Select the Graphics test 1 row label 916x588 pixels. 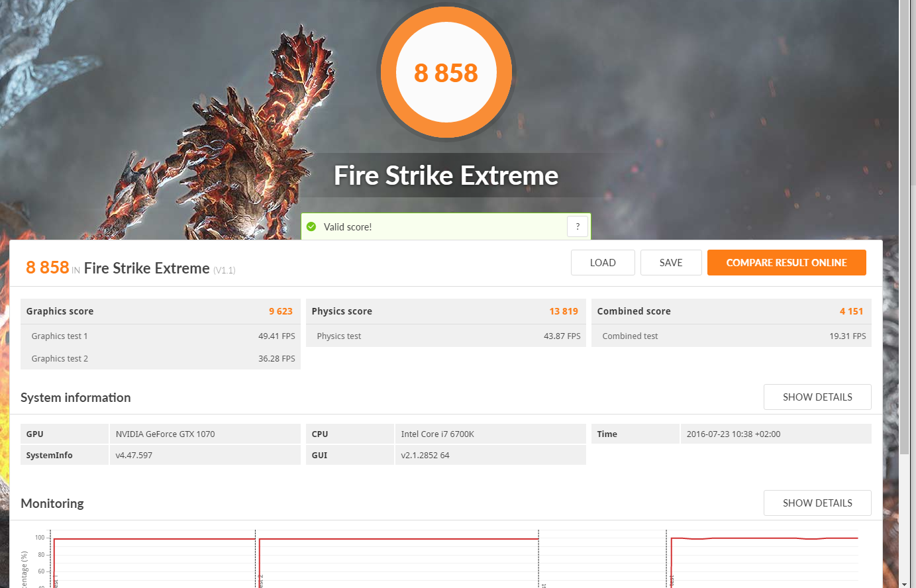tap(60, 336)
